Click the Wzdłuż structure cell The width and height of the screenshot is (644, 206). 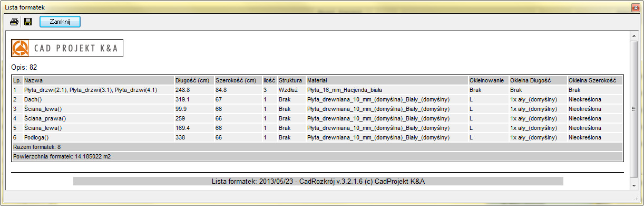pos(288,90)
